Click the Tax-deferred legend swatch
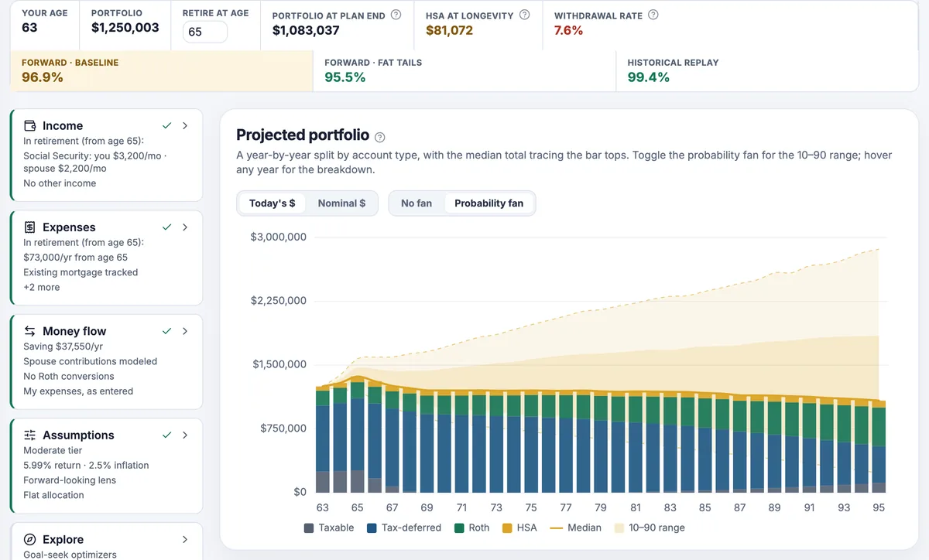 coord(372,528)
